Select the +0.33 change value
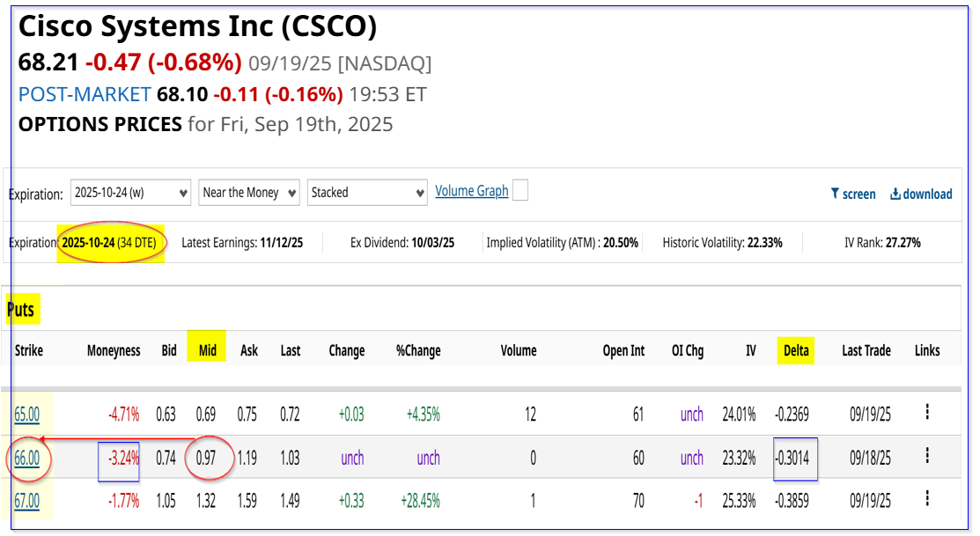980x536 pixels. [351, 501]
